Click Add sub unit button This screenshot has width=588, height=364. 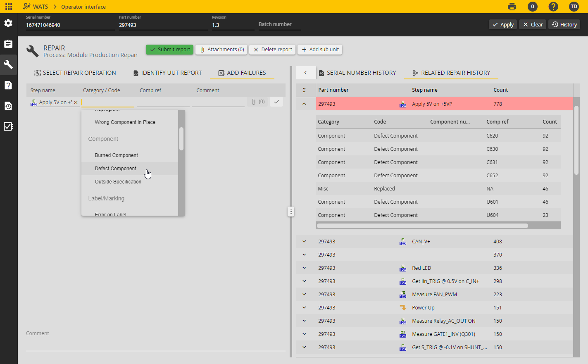(320, 50)
